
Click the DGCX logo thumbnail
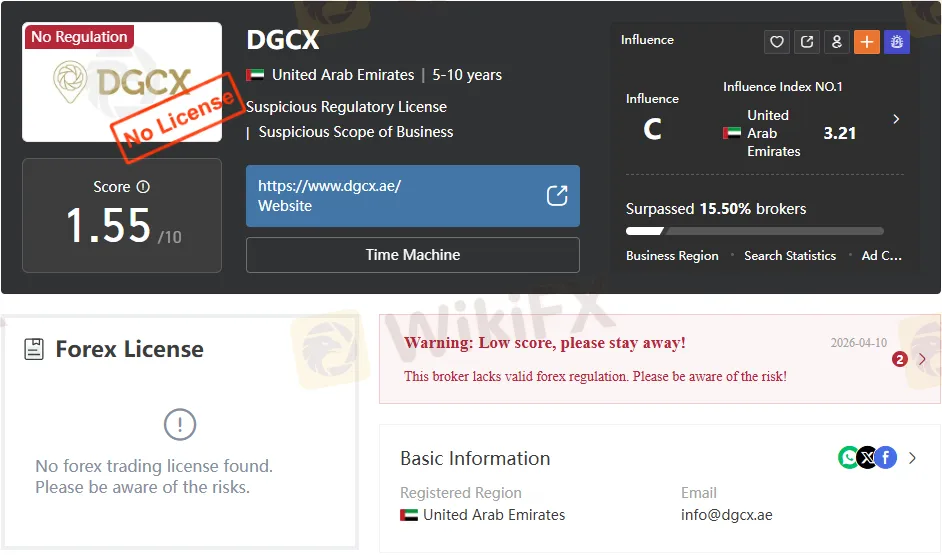(x=122, y=82)
